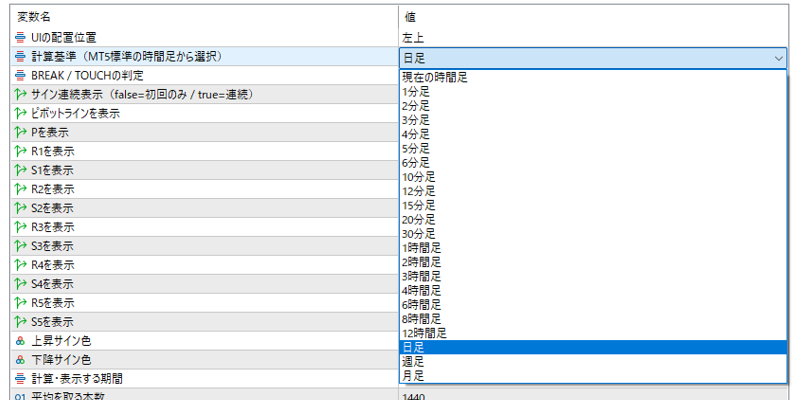
Task: Select the BREAK / TOUCHの判定 row label
Action: [87, 76]
